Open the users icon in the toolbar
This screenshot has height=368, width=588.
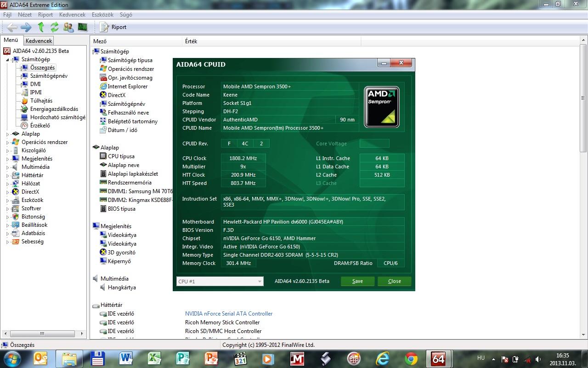tap(68, 27)
